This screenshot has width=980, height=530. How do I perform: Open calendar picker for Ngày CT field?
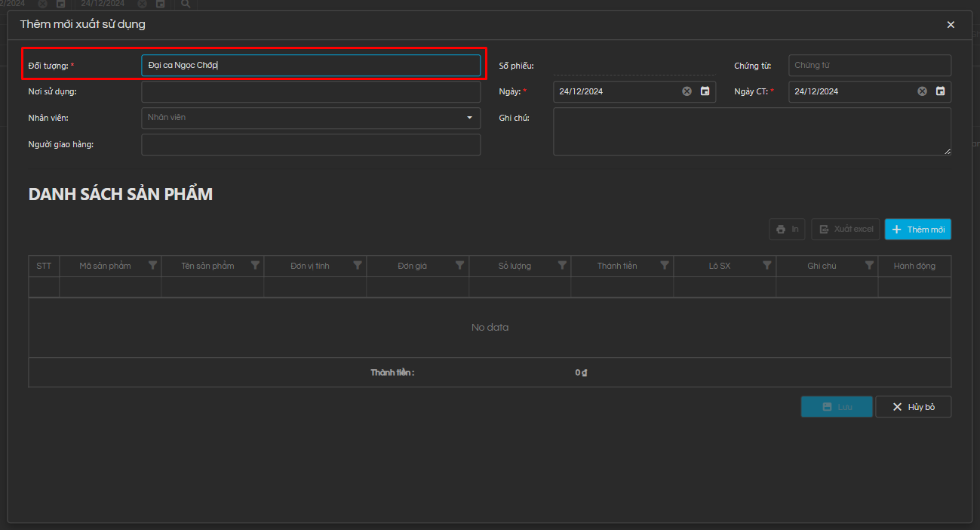(940, 91)
